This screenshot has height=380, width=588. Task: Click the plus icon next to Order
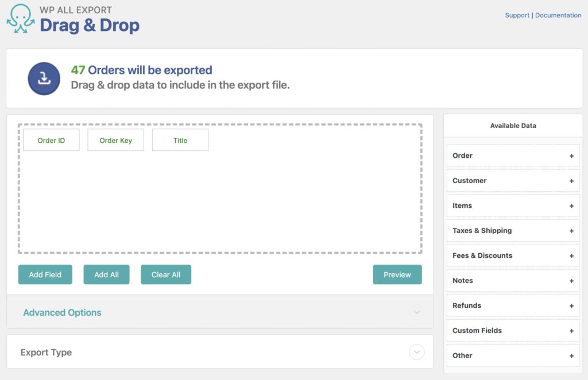(x=571, y=156)
